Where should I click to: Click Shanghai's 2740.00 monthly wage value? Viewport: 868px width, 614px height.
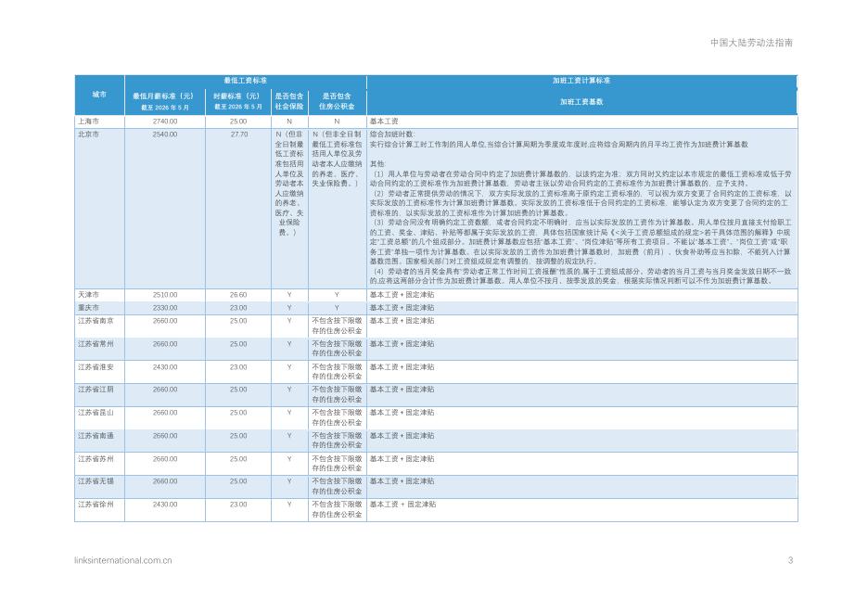[x=165, y=122]
